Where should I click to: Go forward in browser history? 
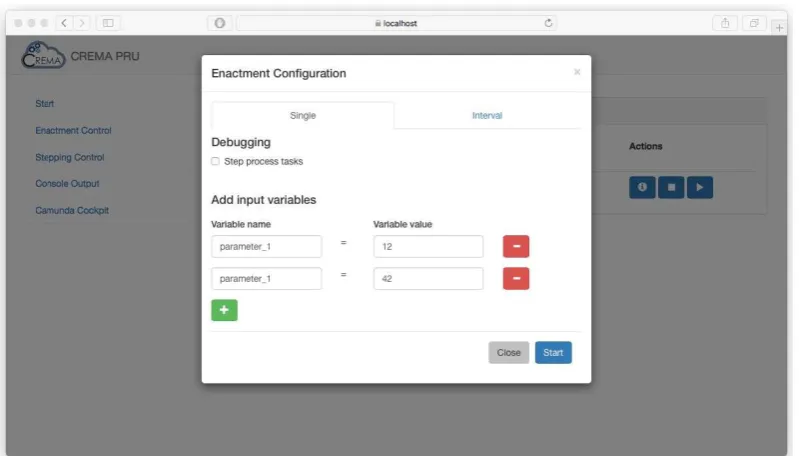pyautogui.click(x=82, y=23)
